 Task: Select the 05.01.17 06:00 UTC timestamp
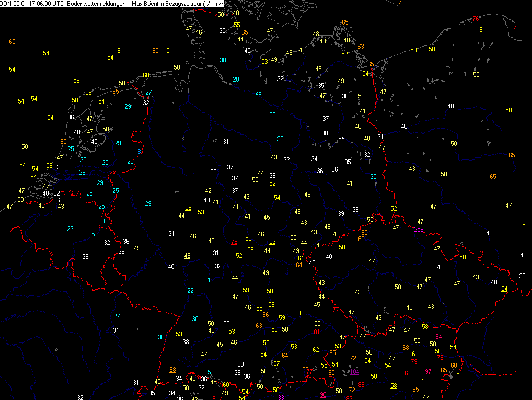point(39,4)
